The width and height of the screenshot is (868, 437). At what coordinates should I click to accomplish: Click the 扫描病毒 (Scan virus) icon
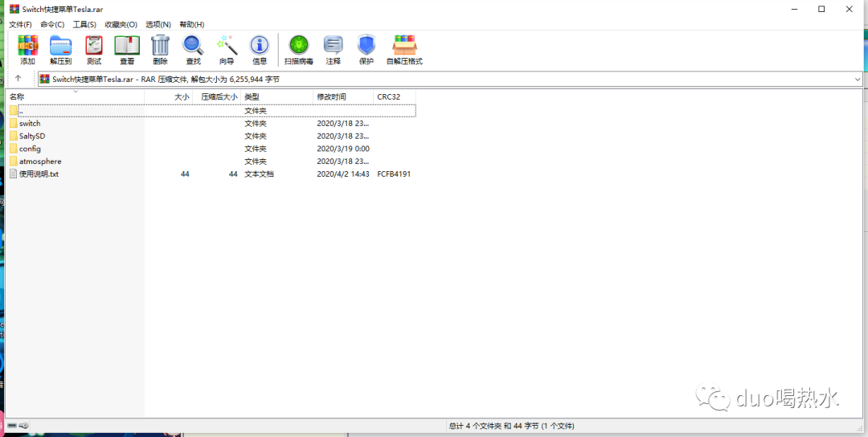coord(299,45)
